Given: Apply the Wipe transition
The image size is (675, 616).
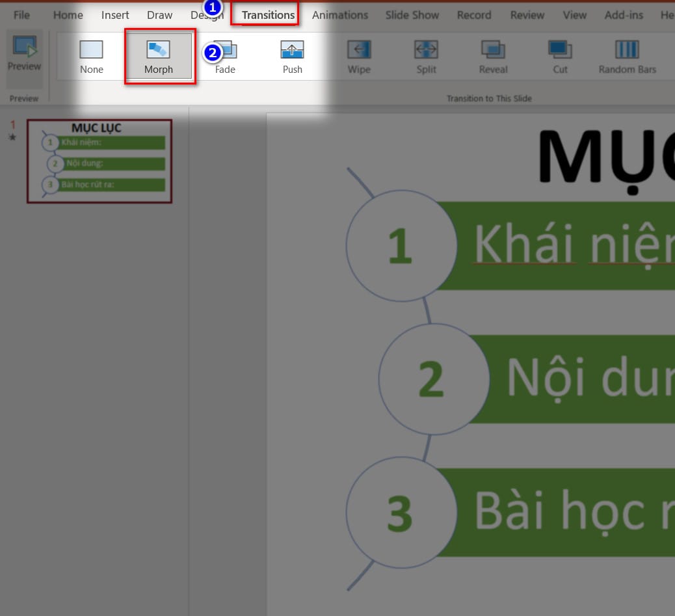Looking at the screenshot, I should point(359,57).
